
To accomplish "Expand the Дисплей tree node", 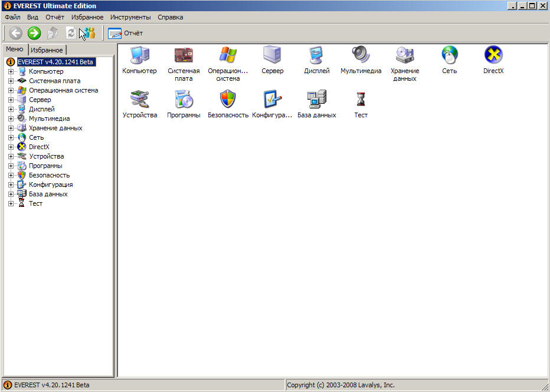I will [11, 109].
